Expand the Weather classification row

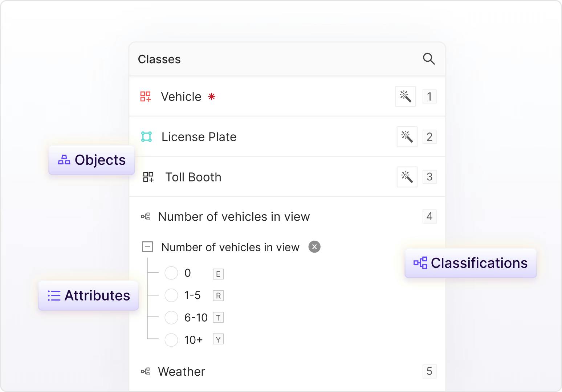pyautogui.click(x=182, y=372)
